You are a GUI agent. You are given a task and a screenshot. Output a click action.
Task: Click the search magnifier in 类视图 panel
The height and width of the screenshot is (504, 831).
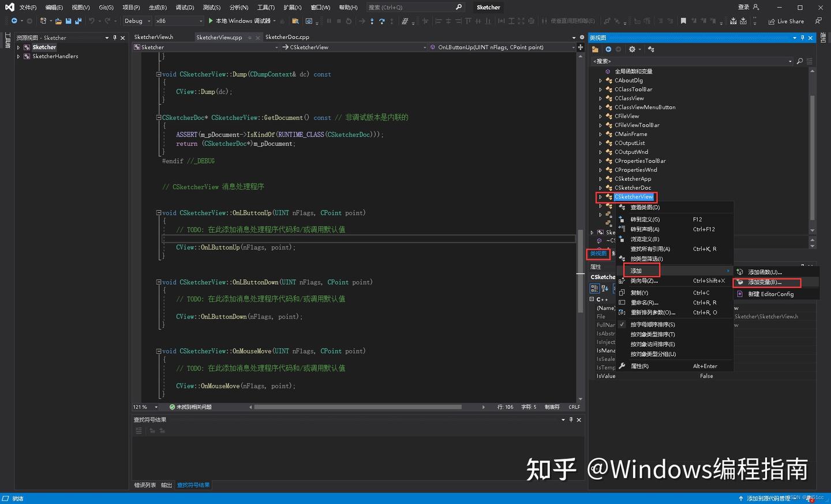tap(799, 61)
